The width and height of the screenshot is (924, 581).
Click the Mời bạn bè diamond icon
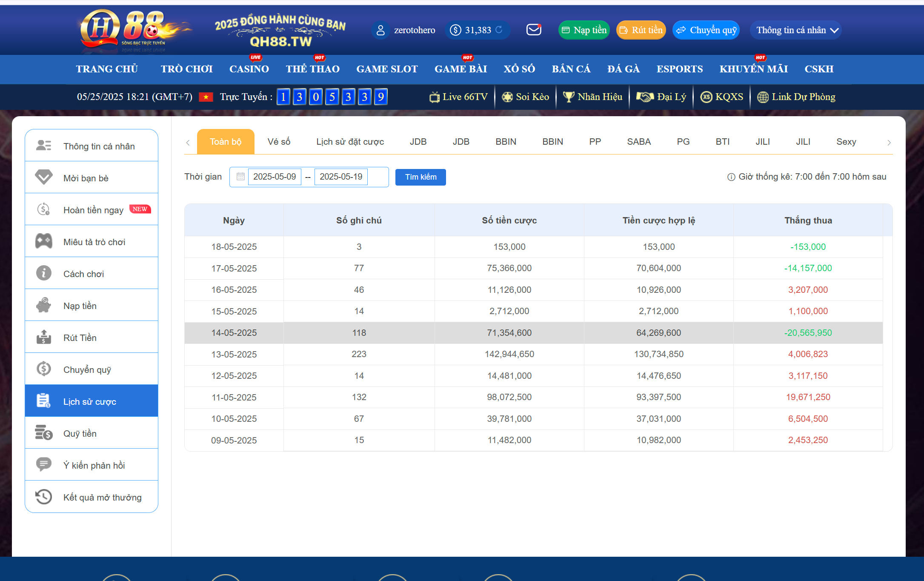(43, 177)
